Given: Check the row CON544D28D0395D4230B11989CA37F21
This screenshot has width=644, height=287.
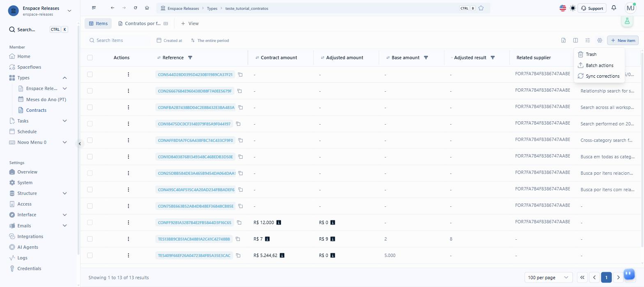Looking at the screenshot, I should click(x=90, y=74).
